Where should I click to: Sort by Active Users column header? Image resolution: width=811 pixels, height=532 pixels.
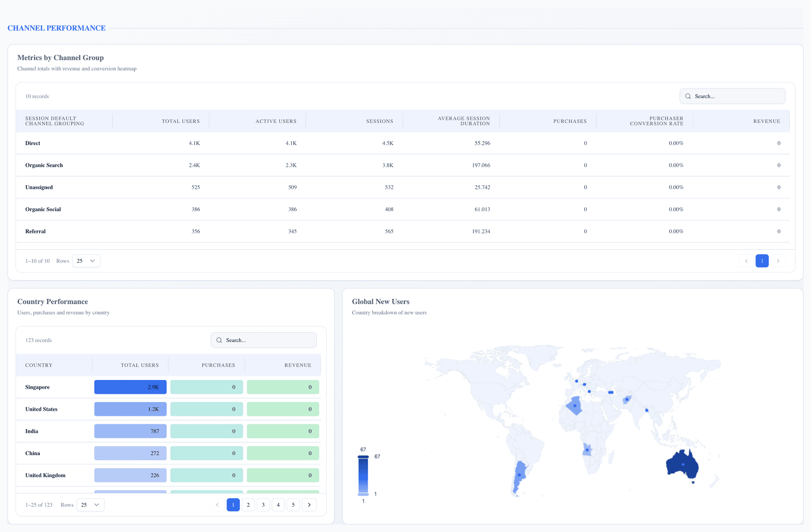258,121
